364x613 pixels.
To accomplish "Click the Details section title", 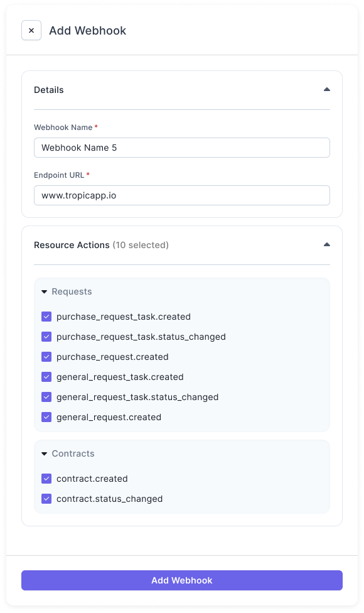I will click(49, 90).
